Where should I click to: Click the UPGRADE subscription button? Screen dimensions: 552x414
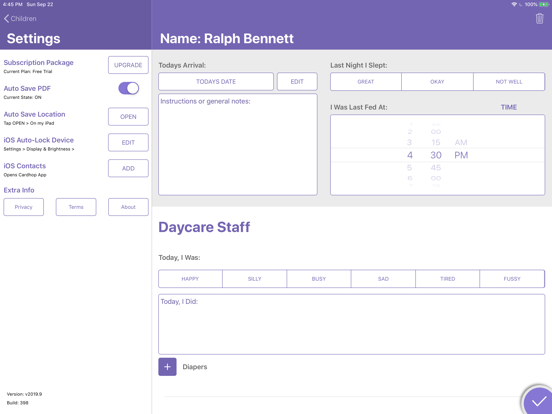(x=128, y=65)
